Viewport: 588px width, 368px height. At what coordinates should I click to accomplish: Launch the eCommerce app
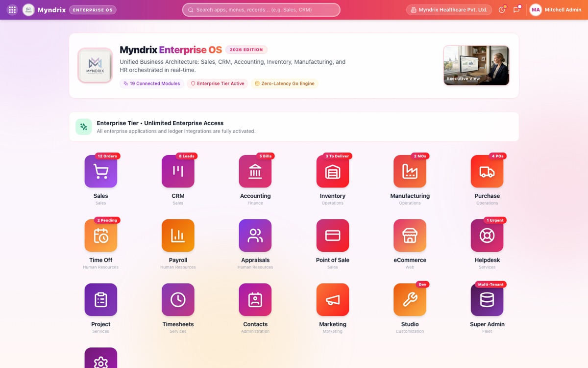pos(410,236)
